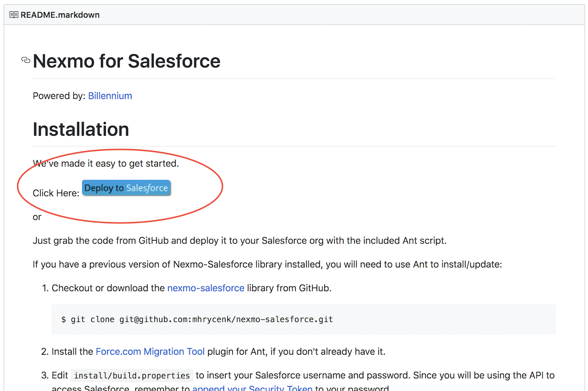Click the text "We've made it easy to get started."
Image resolution: width=588 pixels, height=391 pixels.
(106, 163)
